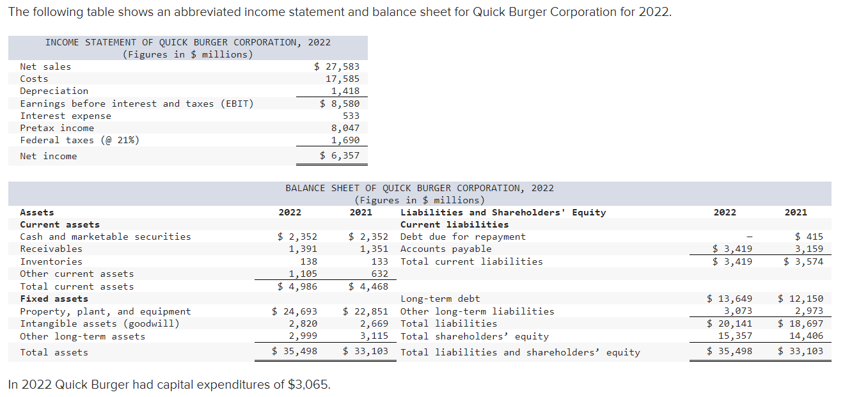Select the Assets column header
Viewport: 868px width, 397px height.
click(x=37, y=212)
